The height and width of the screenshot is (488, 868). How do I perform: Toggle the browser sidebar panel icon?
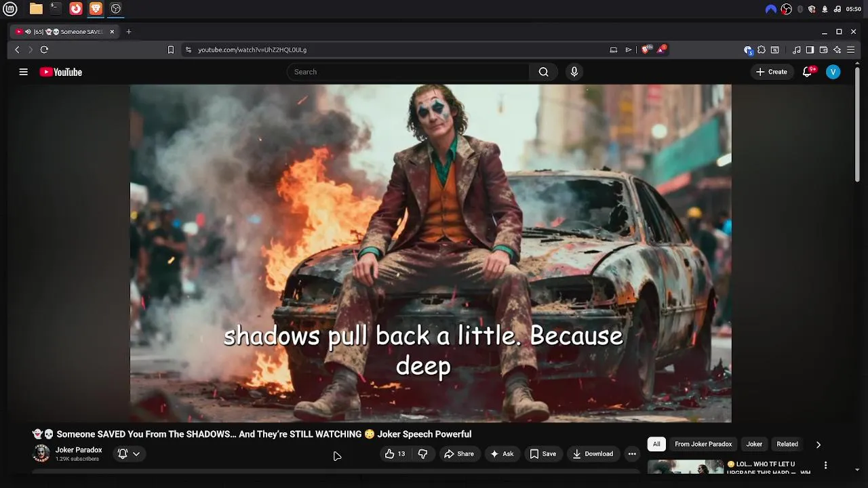810,49
